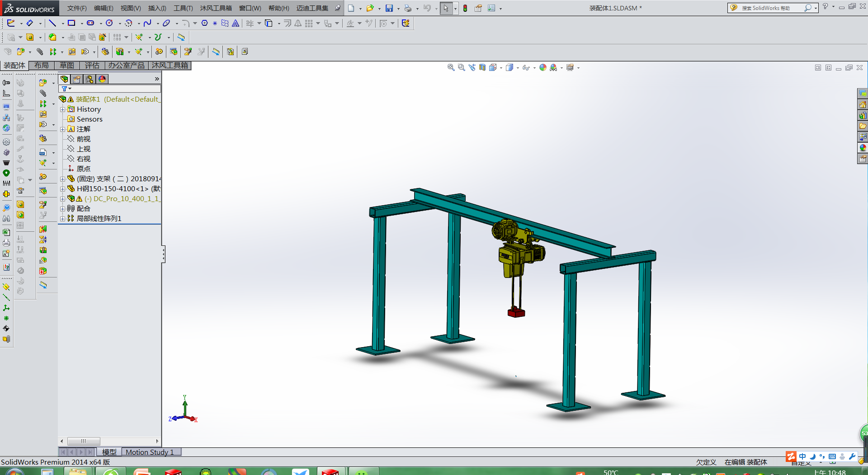Open the FeatureManager design tree tab
Image resolution: width=868 pixels, height=475 pixels.
(64, 79)
